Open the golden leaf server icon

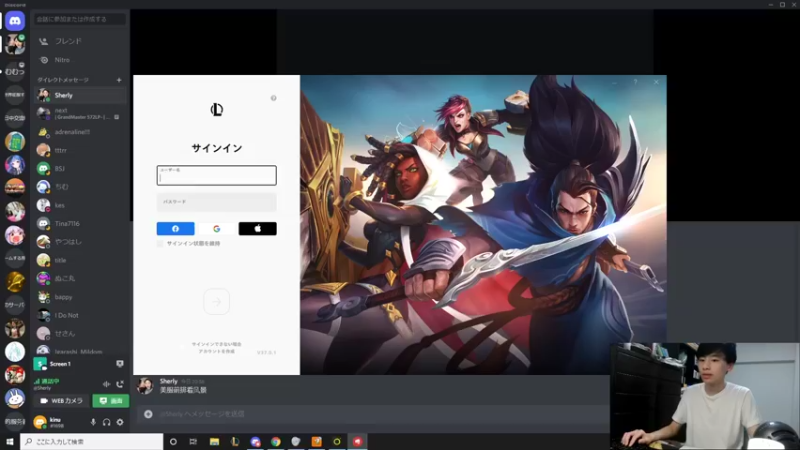[15, 282]
